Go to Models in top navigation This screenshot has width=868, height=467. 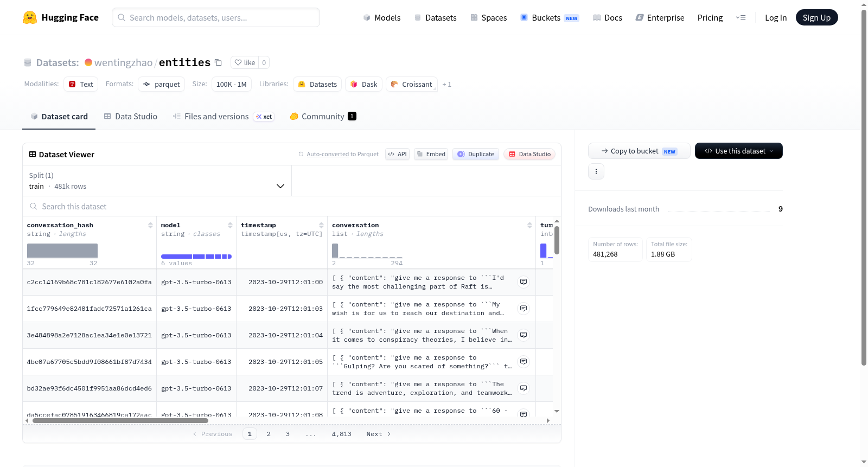(x=382, y=18)
